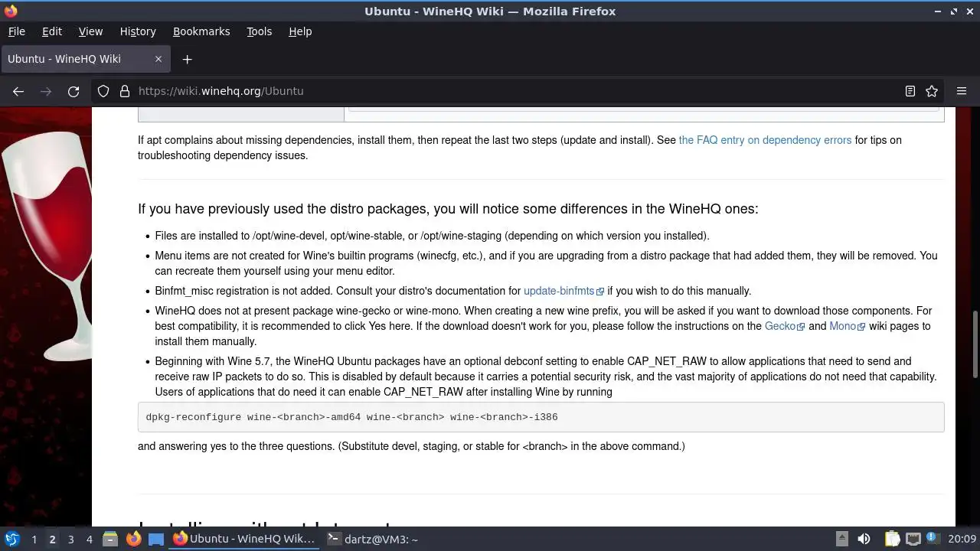Switch to workspace 4
The height and width of the screenshot is (551, 980).
[x=89, y=539]
